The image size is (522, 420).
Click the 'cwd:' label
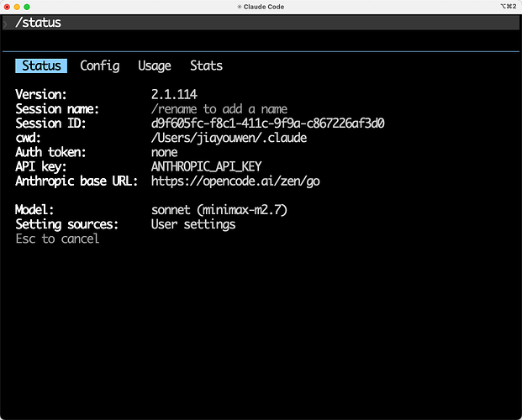click(28, 138)
